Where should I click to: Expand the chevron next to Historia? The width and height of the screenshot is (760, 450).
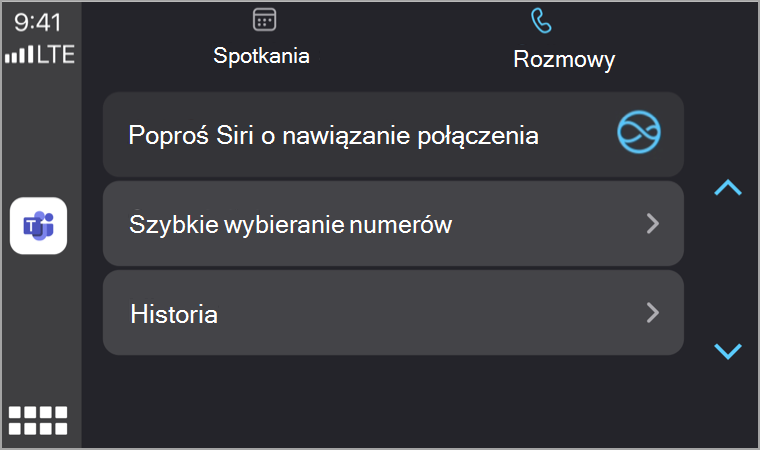[653, 313]
